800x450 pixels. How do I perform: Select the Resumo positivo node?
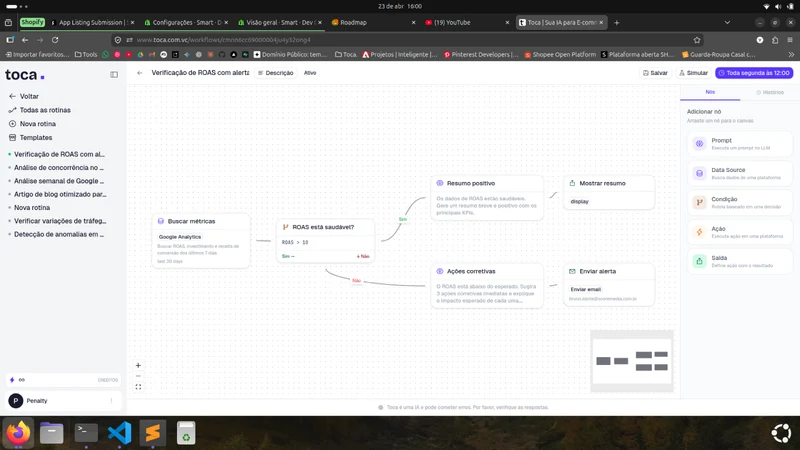coord(487,197)
